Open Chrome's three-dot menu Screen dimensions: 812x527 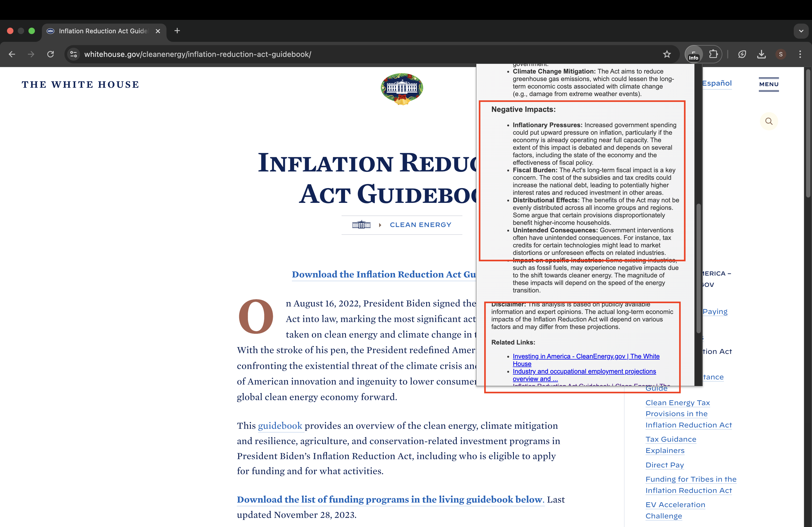[x=800, y=54]
